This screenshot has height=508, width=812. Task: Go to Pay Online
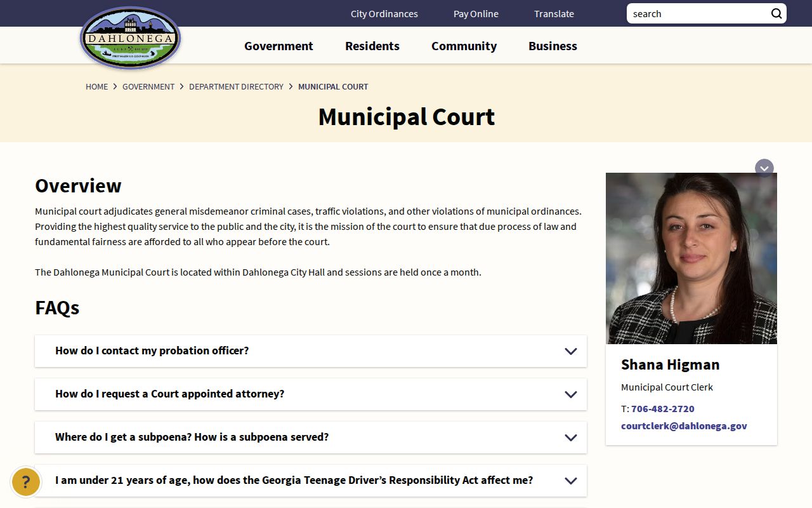click(476, 13)
